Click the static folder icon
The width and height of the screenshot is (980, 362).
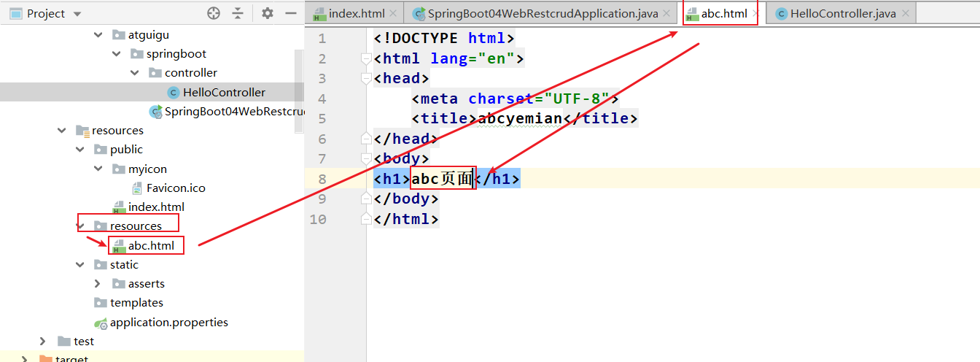point(100,264)
